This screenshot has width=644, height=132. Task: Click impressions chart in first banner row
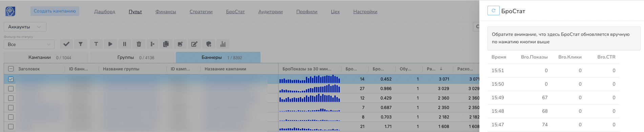(x=310, y=79)
